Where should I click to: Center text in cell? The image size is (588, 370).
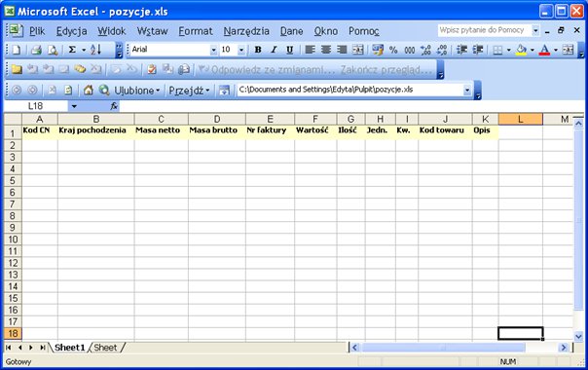coord(326,50)
